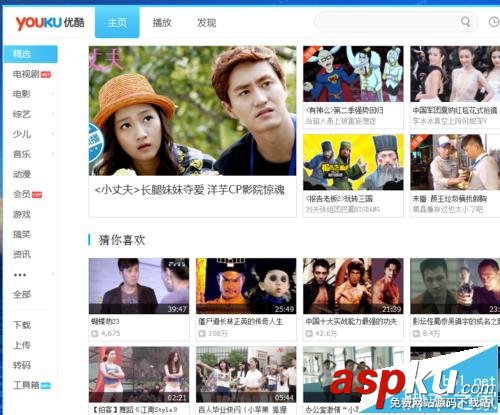Screen dimensions: 500x415
Task: Open 办公室激情 video thumbnail
Action: [353, 374]
